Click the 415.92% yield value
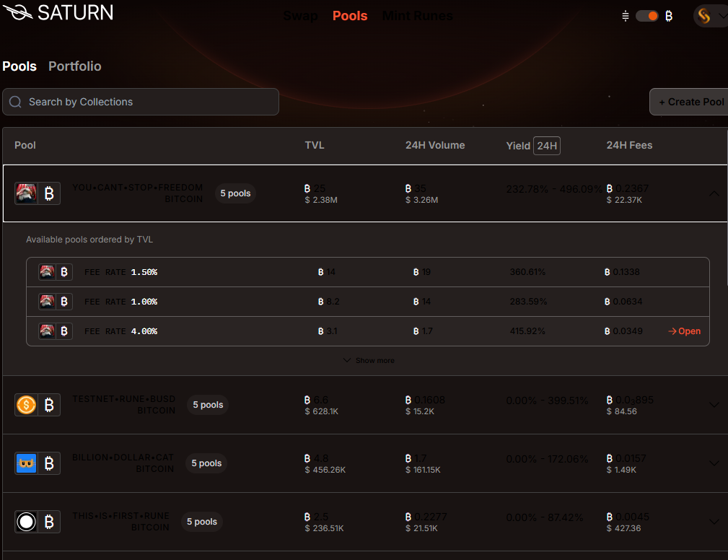The width and height of the screenshot is (728, 560). pyautogui.click(x=527, y=331)
